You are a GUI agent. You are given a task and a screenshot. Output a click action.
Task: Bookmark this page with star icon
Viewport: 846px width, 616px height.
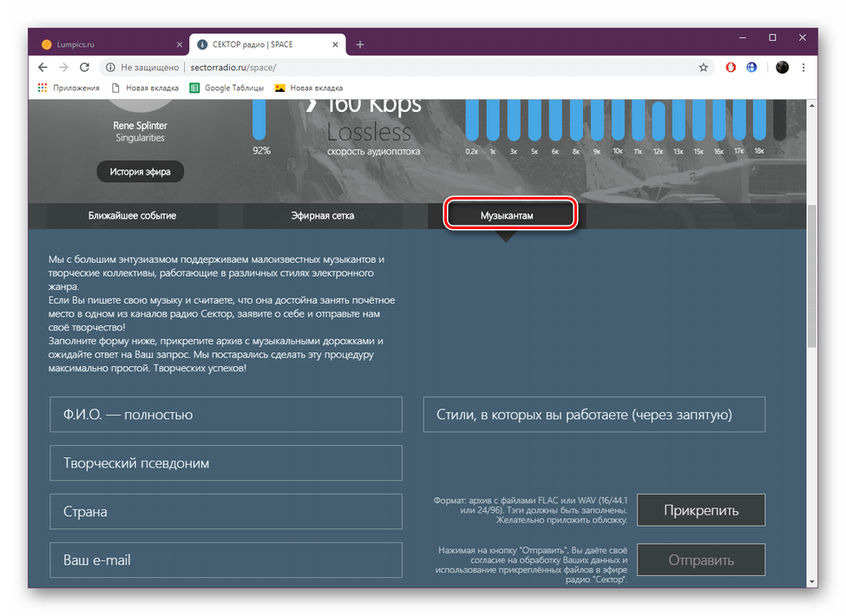tap(704, 67)
